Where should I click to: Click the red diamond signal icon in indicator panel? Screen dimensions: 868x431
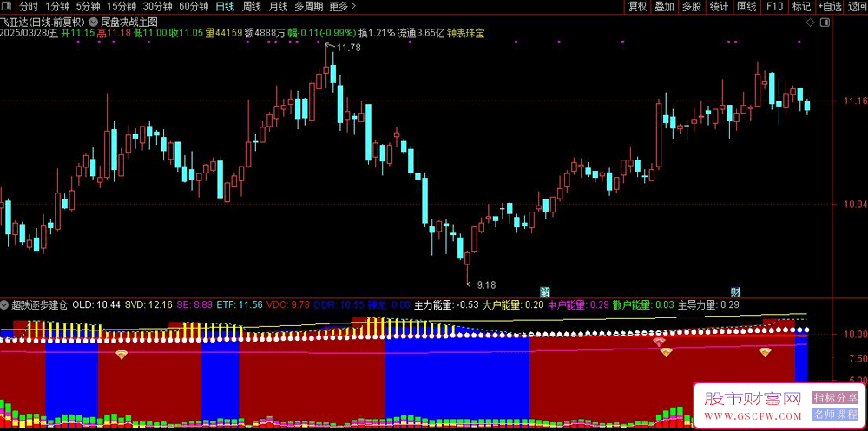tap(658, 342)
